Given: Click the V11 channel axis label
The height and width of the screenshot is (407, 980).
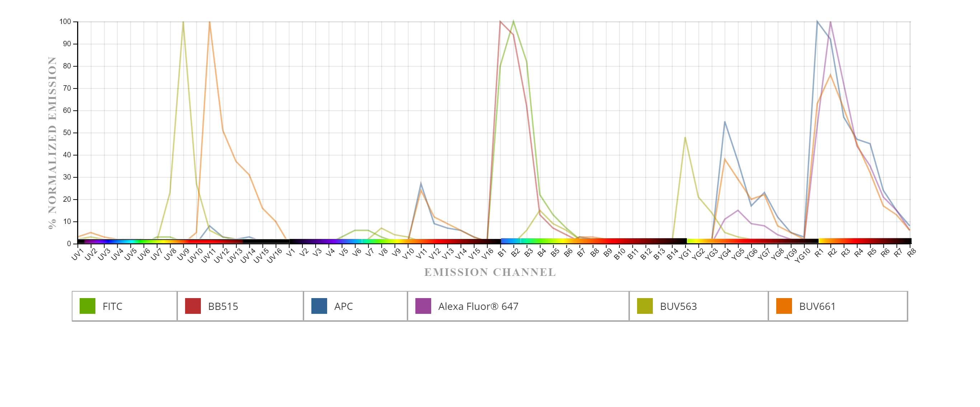Looking at the screenshot, I should [421, 253].
